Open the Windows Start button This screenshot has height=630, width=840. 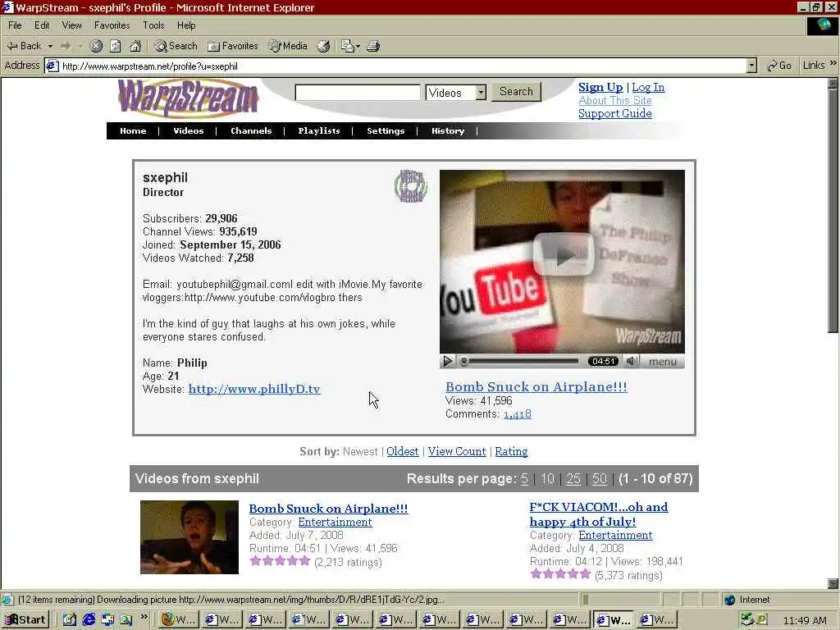tap(25, 620)
